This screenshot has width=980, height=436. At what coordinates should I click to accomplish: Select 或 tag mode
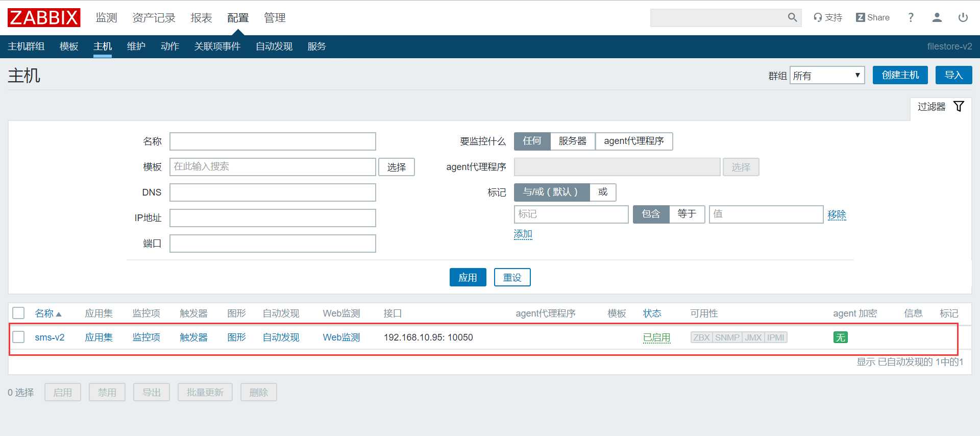click(x=603, y=192)
